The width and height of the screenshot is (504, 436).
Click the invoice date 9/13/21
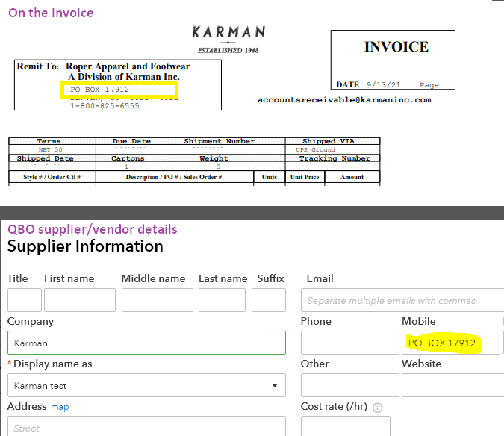[x=384, y=85]
